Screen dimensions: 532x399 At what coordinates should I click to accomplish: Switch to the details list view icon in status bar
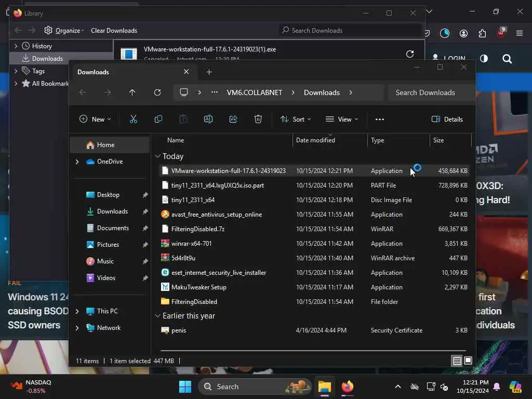(457, 361)
